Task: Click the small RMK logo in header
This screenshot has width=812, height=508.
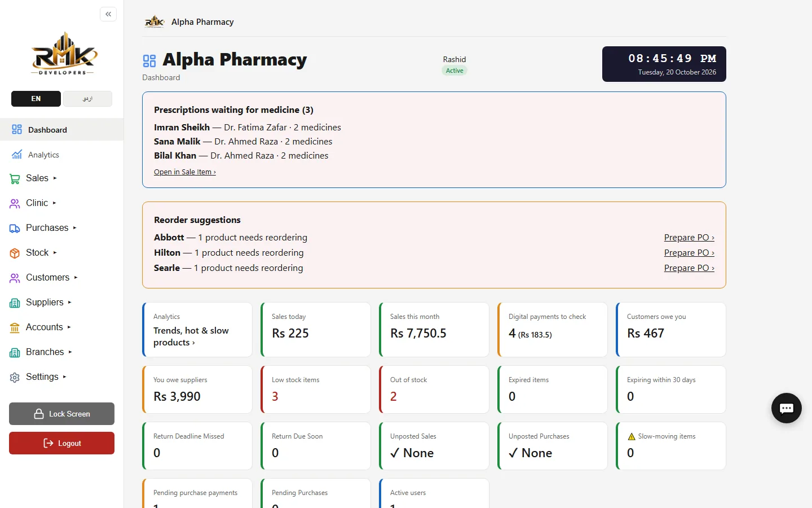Action: coord(154,22)
